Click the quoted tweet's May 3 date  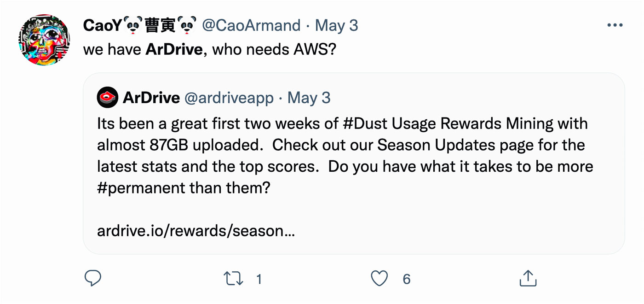point(309,98)
